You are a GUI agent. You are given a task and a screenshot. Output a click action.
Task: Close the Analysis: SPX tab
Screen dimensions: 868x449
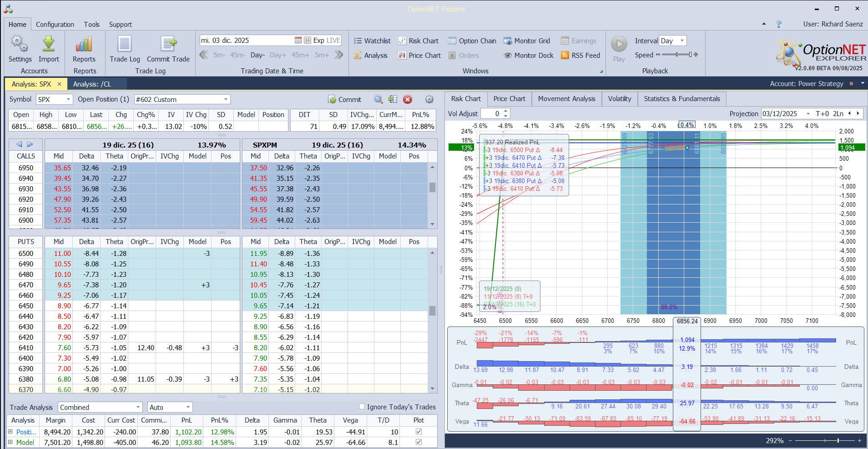(59, 84)
